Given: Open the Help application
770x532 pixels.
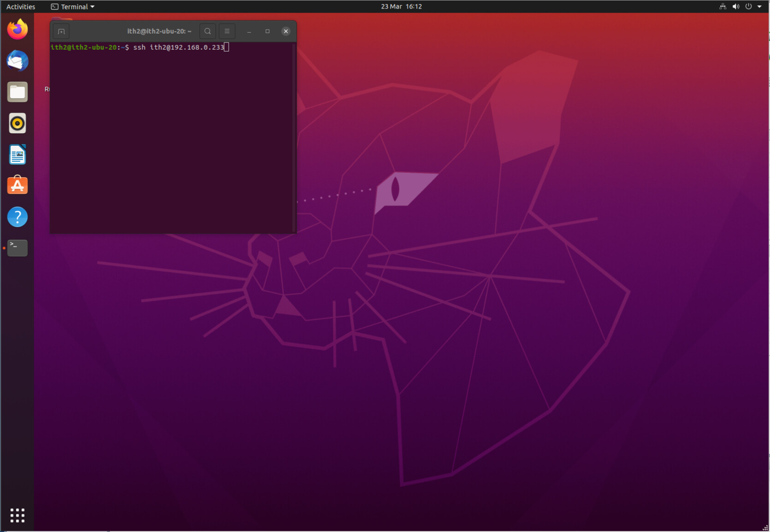Looking at the screenshot, I should point(18,216).
